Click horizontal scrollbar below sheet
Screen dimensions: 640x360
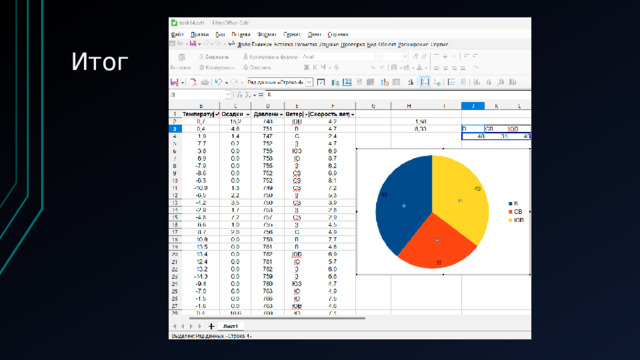coord(277,318)
